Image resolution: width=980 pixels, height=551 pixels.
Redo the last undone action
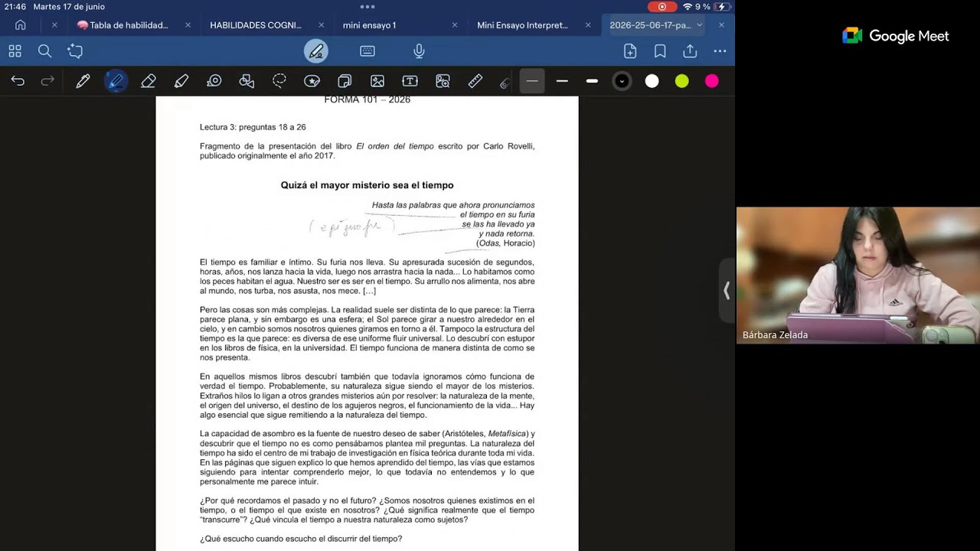[47, 81]
